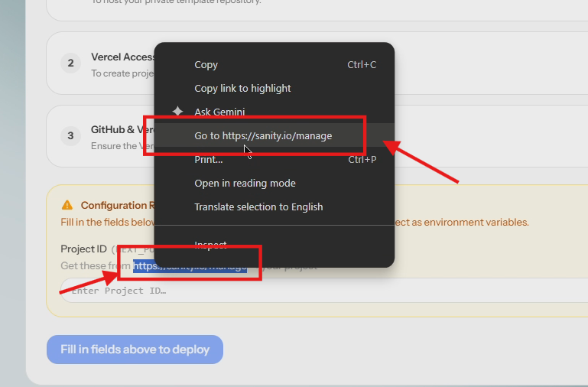588x387 pixels.
Task: Click 'Get these from' helper text
Action: (x=96, y=266)
